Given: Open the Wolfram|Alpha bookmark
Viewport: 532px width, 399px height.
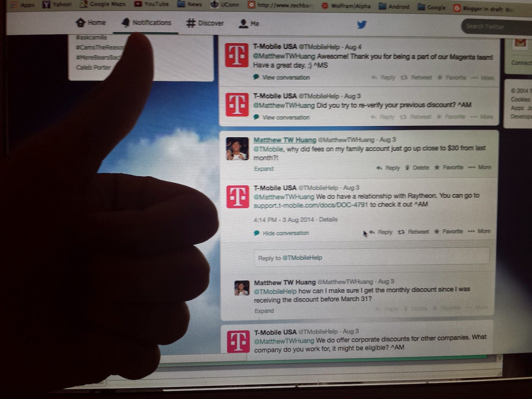Looking at the screenshot, I should coord(346,6).
